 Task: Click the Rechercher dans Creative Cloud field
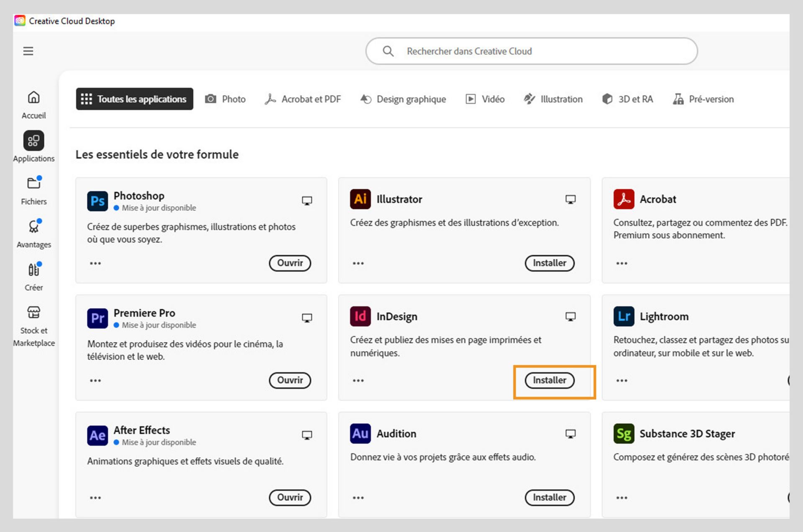531,51
